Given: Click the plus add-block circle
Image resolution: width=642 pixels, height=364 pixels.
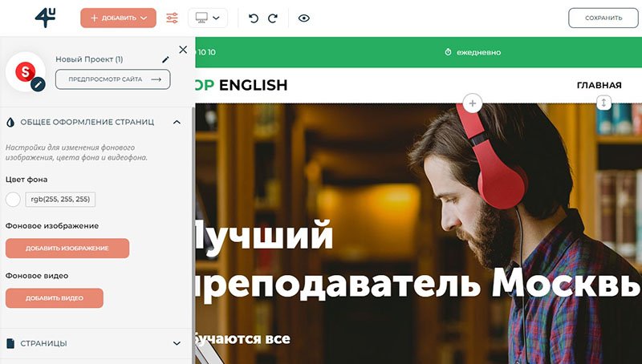Looking at the screenshot, I should [x=473, y=103].
